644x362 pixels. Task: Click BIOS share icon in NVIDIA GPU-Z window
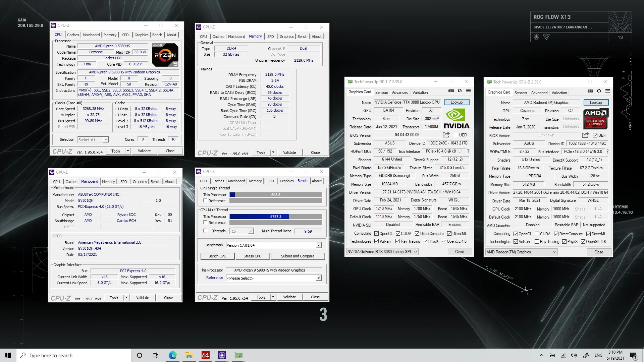pos(446,135)
